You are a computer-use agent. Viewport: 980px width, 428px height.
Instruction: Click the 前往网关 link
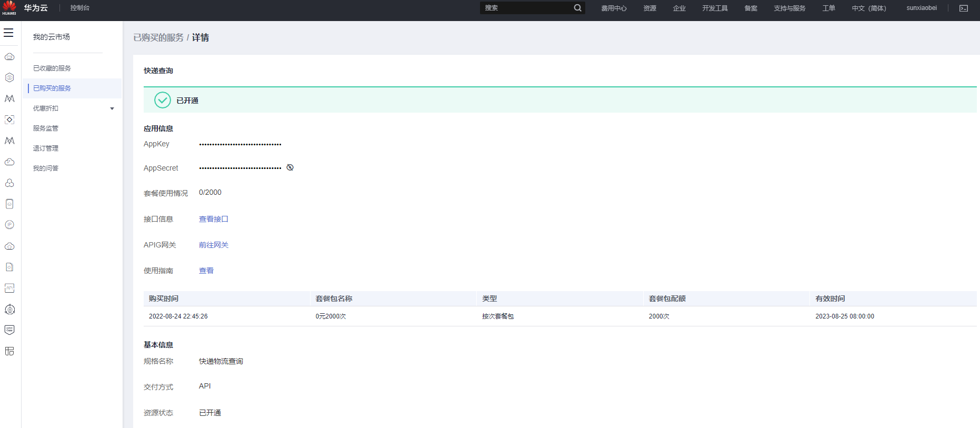pos(214,245)
